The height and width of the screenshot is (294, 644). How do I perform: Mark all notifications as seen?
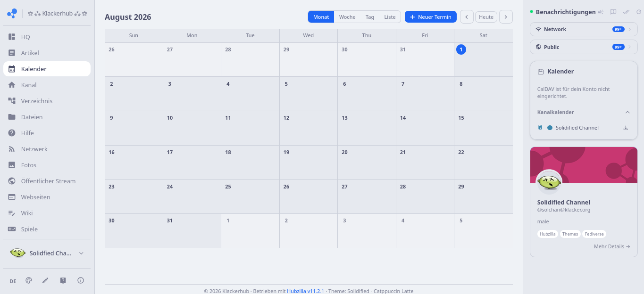point(626,12)
